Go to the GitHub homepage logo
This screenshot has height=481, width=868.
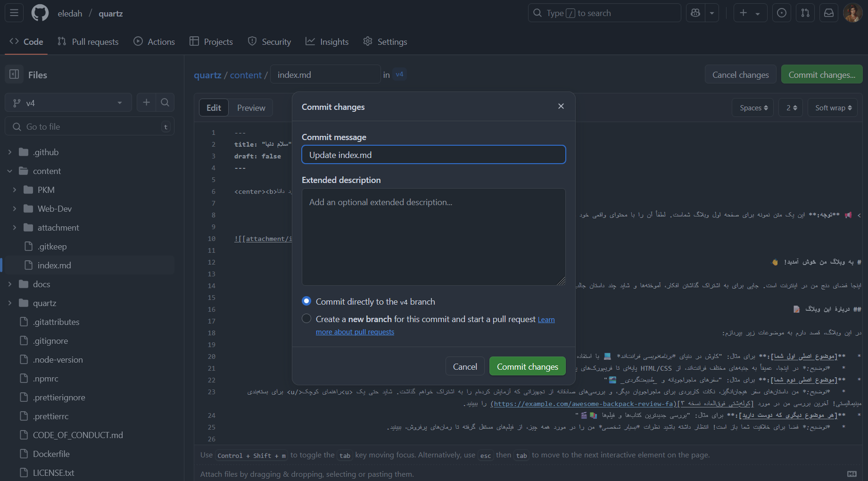tap(40, 13)
